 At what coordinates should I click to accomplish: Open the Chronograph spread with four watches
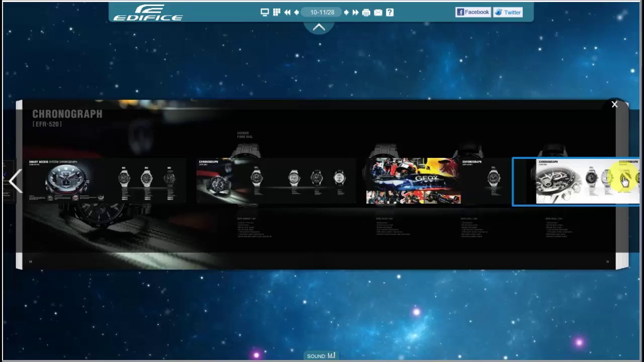(x=277, y=181)
